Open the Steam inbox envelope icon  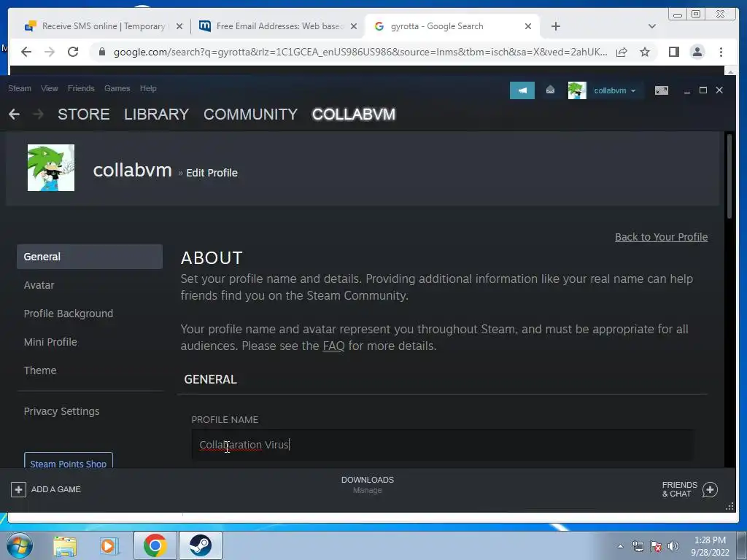pyautogui.click(x=550, y=90)
